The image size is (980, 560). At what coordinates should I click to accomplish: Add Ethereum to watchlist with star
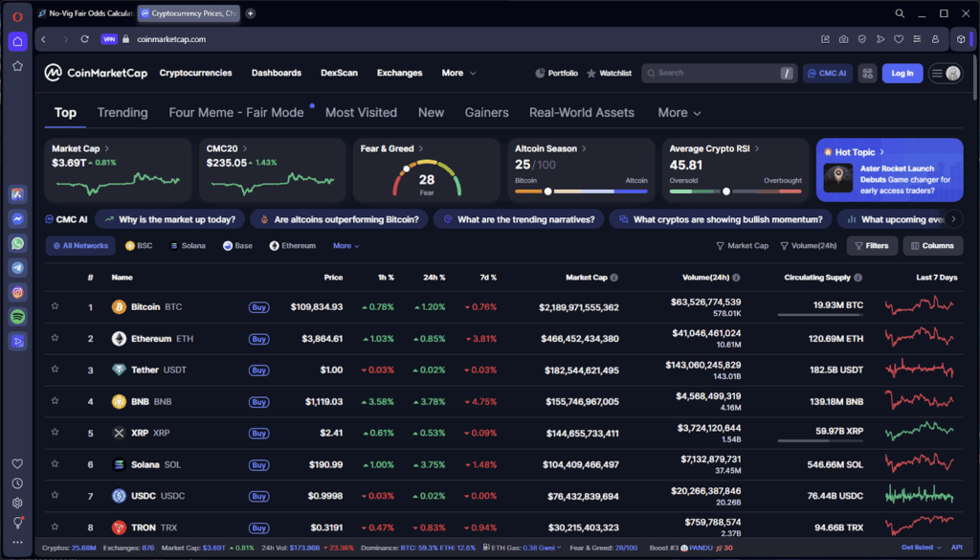[55, 338]
